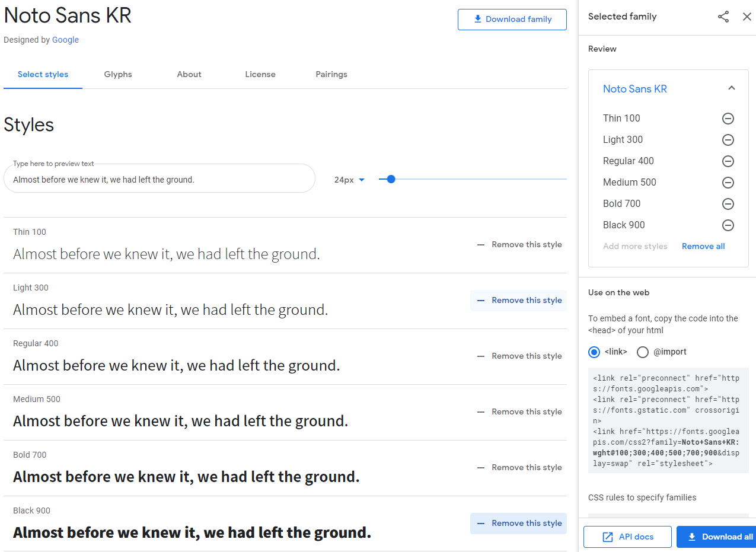This screenshot has width=756, height=552.
Task: Click the Remove all link
Action: (703, 247)
